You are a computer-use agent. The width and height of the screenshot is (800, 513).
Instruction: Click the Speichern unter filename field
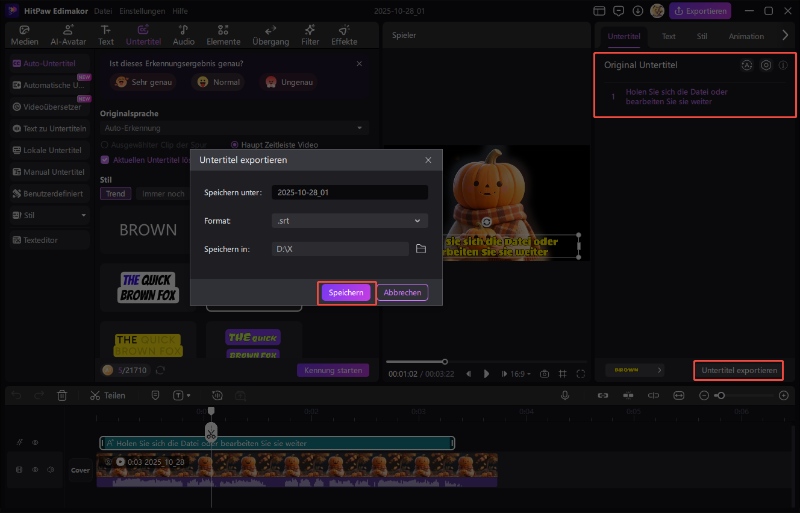click(349, 192)
